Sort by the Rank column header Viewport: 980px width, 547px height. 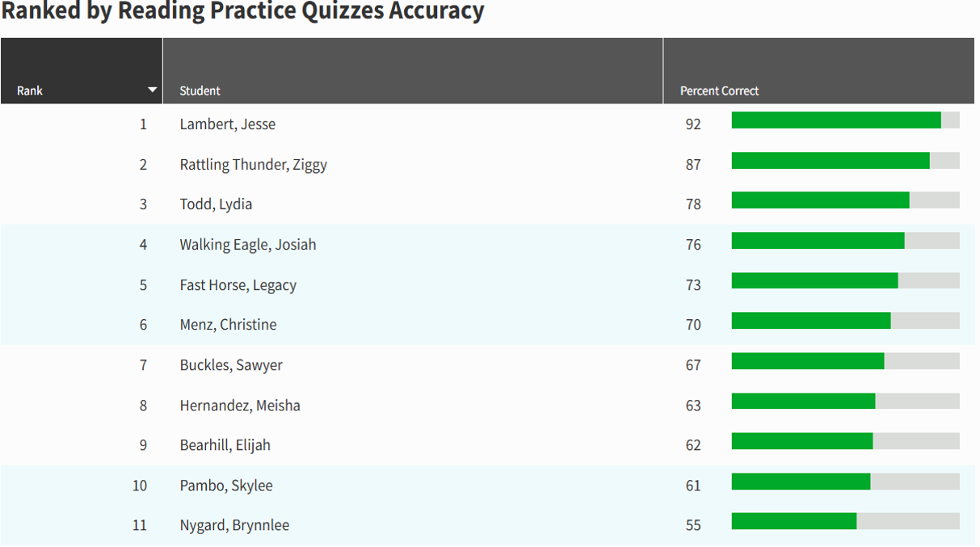tap(30, 90)
